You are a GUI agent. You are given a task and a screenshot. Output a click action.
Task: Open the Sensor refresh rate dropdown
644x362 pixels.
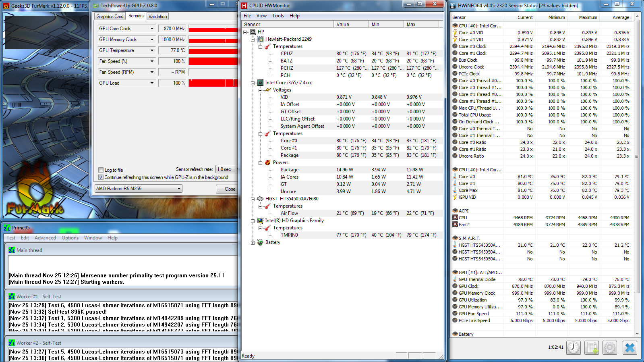pyautogui.click(x=227, y=169)
